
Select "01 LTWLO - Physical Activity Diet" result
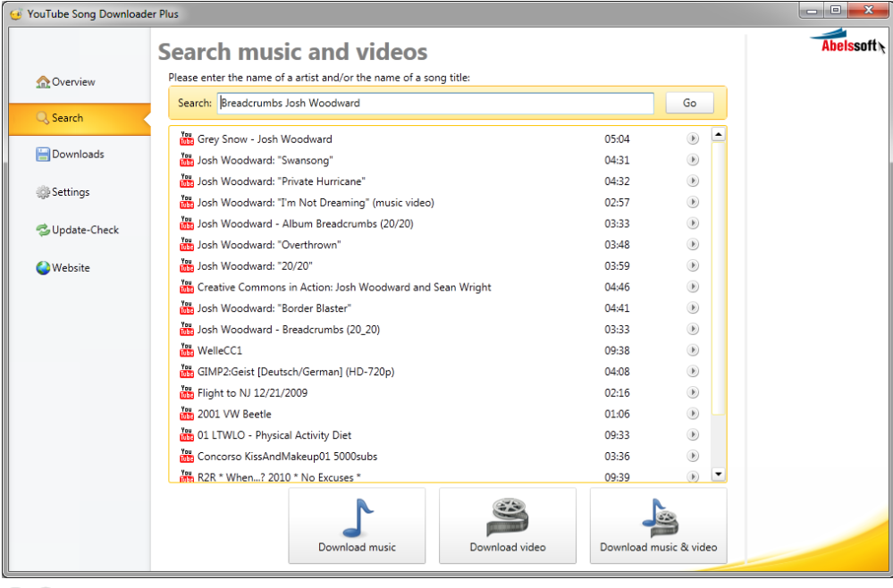tap(439, 435)
